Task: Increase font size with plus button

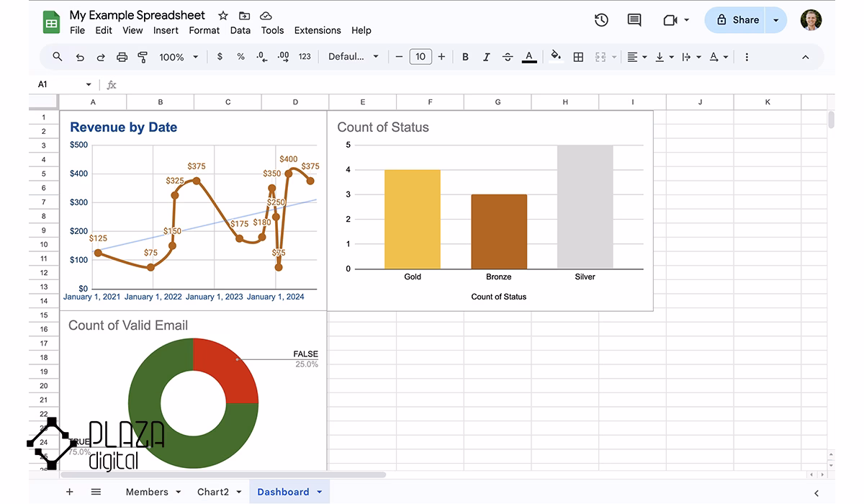Action: 441,57
